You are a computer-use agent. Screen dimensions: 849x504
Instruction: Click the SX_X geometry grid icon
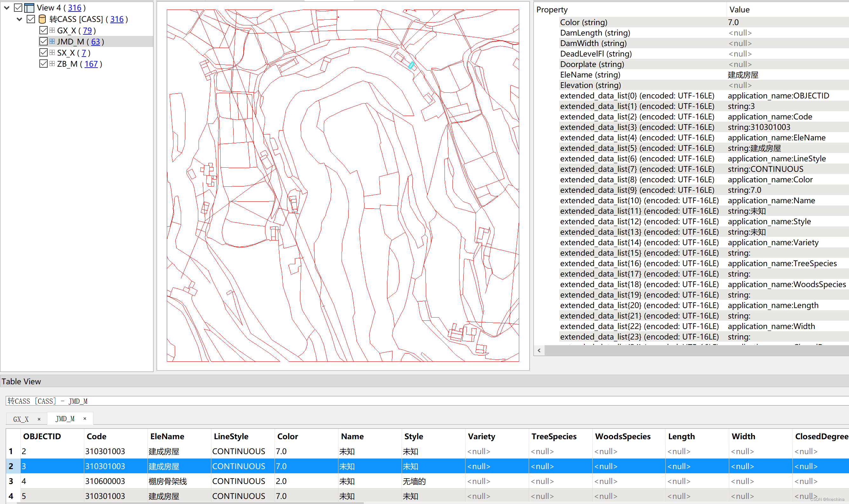(x=52, y=53)
